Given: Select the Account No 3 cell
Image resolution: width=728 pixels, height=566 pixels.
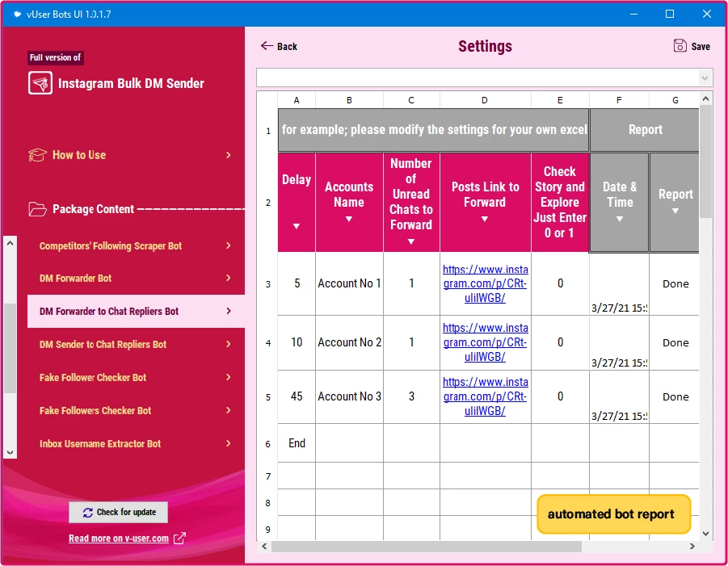Looking at the screenshot, I should (x=350, y=396).
